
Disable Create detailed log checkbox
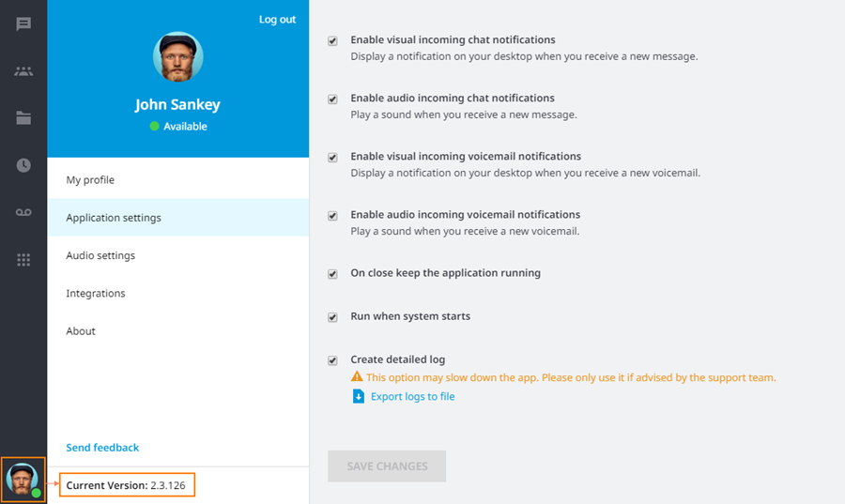[332, 360]
